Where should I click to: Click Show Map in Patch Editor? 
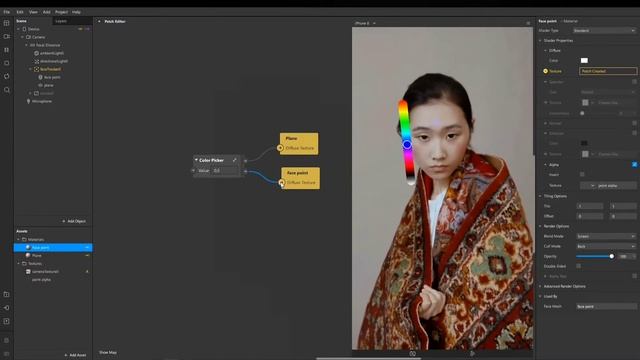tap(108, 352)
